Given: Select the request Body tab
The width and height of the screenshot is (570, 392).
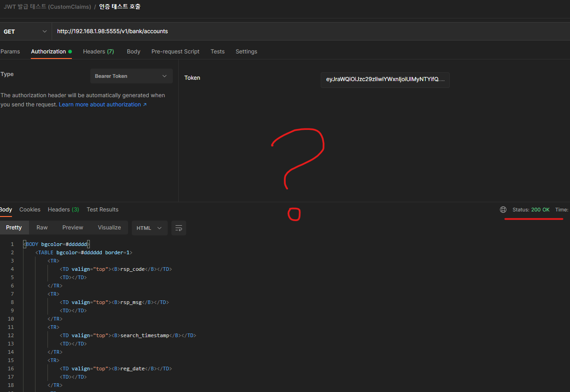Looking at the screenshot, I should click(x=134, y=52).
